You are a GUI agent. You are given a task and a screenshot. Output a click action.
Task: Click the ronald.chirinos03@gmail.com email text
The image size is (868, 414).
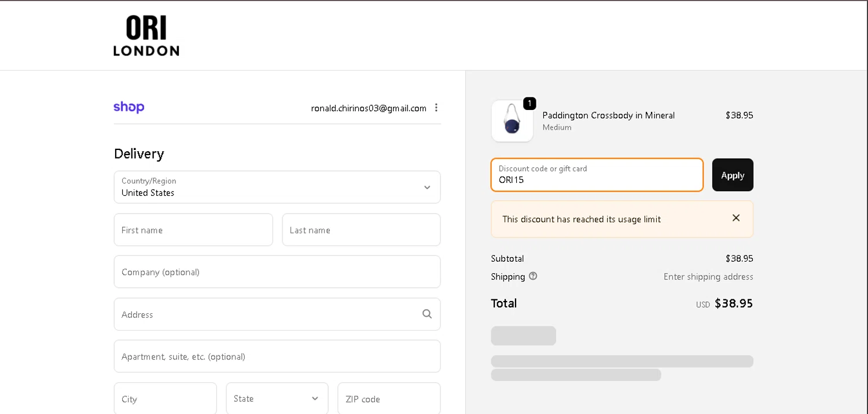[x=369, y=108]
